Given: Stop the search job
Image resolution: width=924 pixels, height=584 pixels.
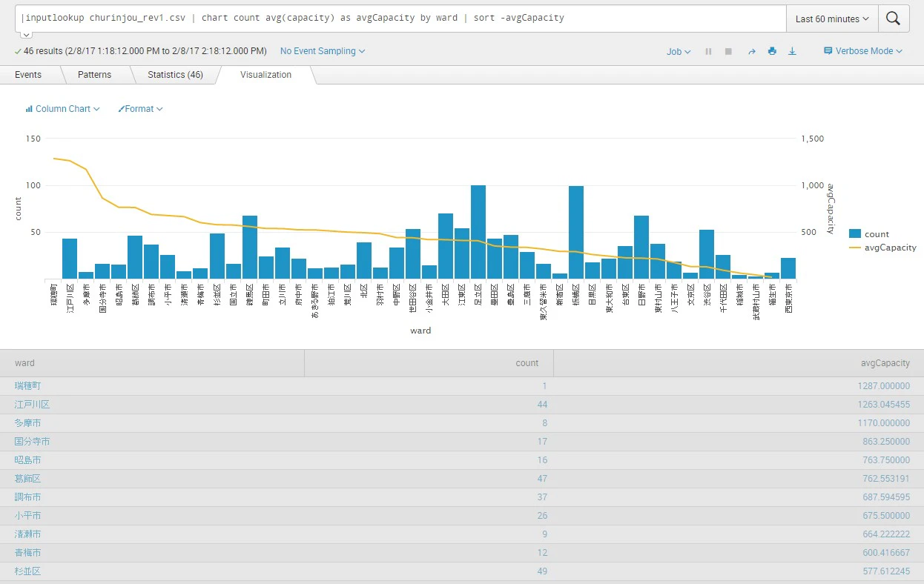Looking at the screenshot, I should [728, 51].
